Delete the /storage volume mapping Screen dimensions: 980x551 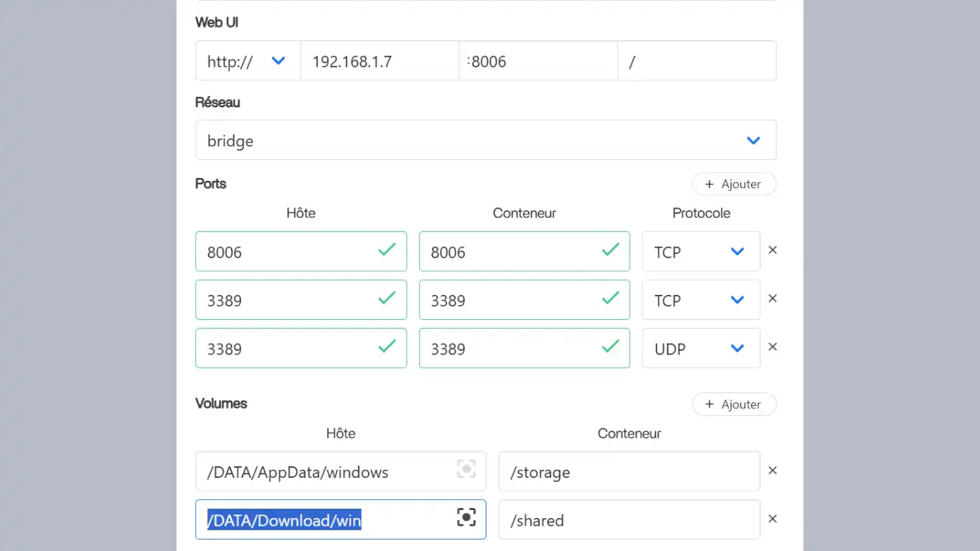[x=773, y=471]
